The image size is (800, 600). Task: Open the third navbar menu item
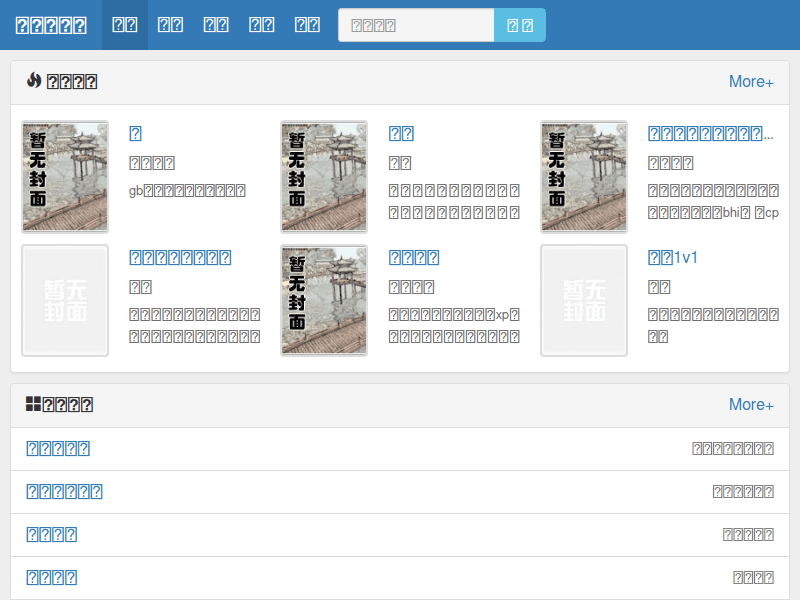(x=216, y=25)
